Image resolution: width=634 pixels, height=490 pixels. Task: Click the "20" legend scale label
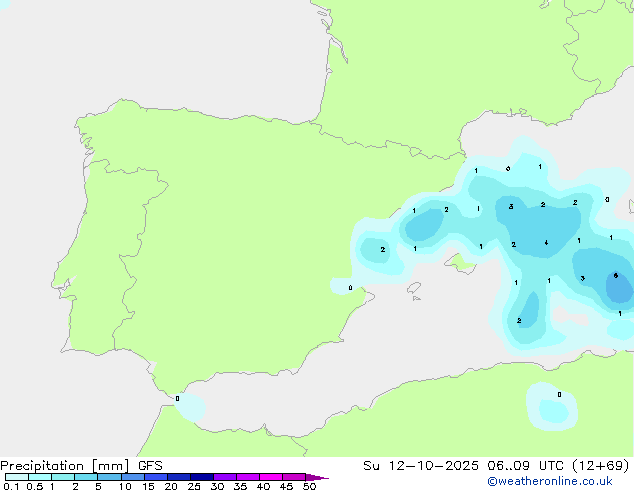tap(171, 486)
